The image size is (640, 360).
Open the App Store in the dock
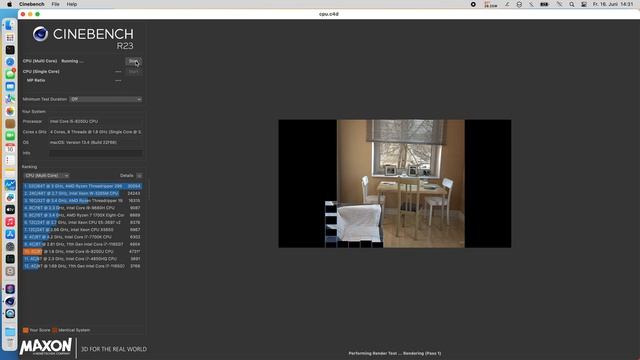tap(10, 234)
